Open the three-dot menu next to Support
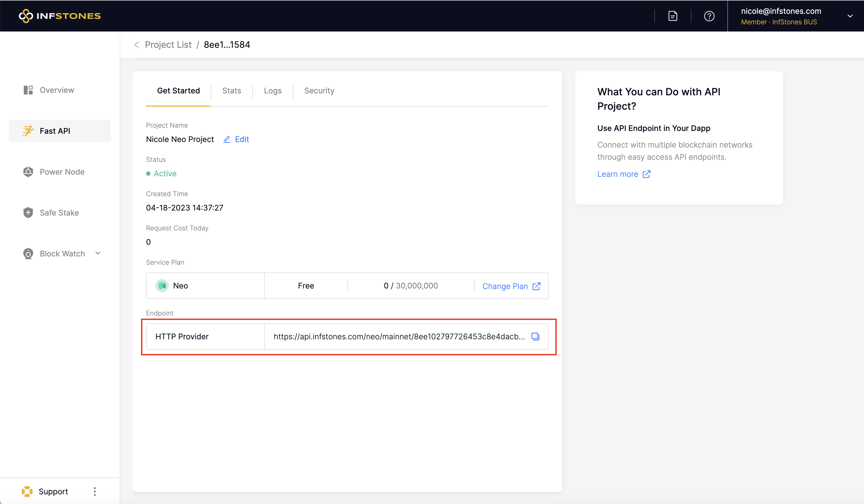864x504 pixels. coord(95,491)
